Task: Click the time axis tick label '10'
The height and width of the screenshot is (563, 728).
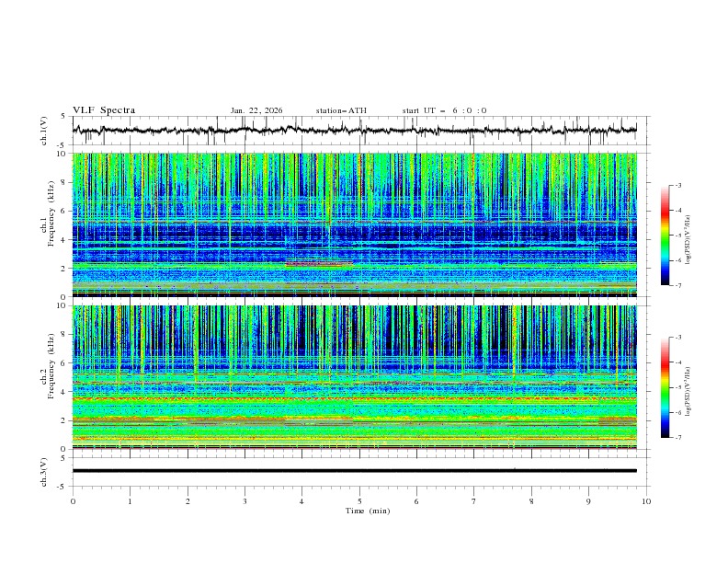Action: (646, 501)
